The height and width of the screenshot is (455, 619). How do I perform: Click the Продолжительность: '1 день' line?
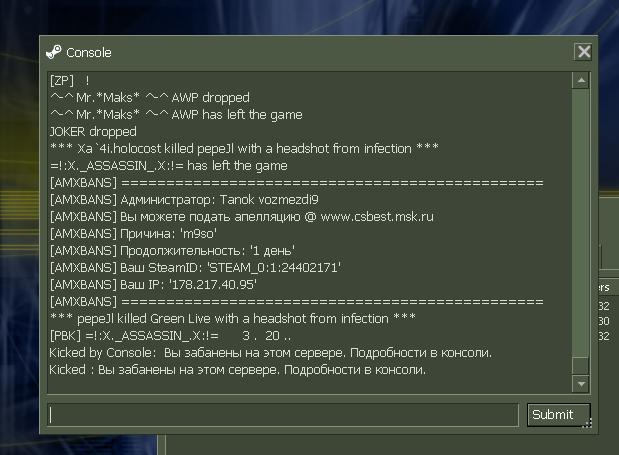[173, 251]
